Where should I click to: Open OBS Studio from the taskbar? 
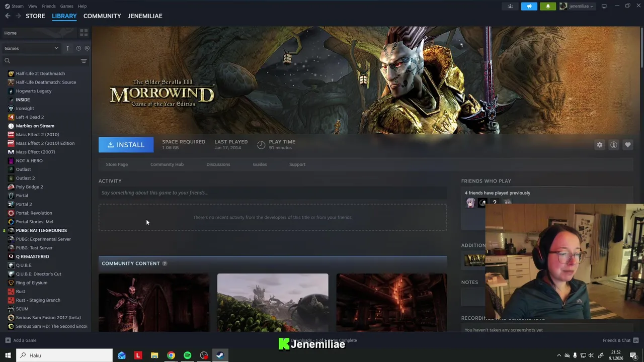[204, 355]
